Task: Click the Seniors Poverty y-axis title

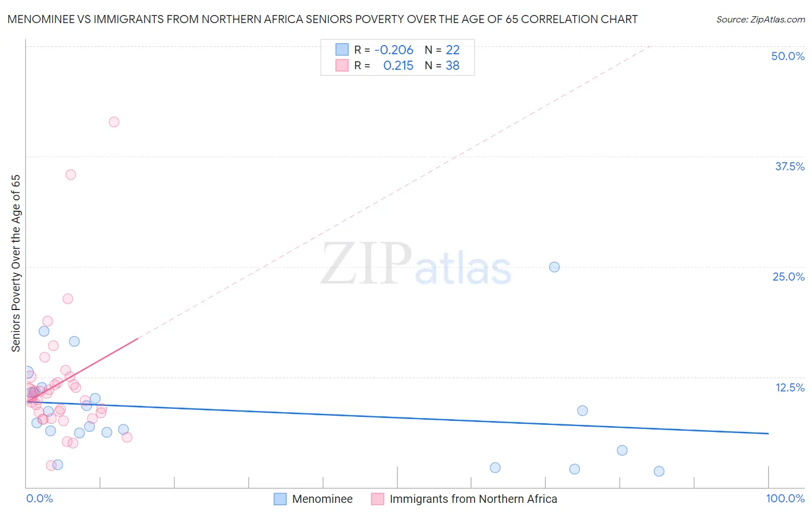Action: click(16, 263)
